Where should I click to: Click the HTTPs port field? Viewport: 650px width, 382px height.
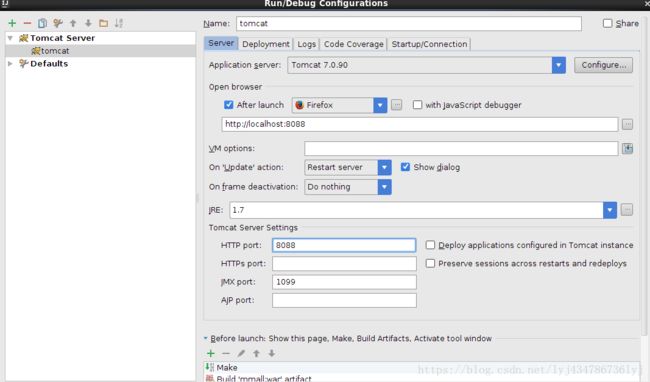pyautogui.click(x=344, y=264)
